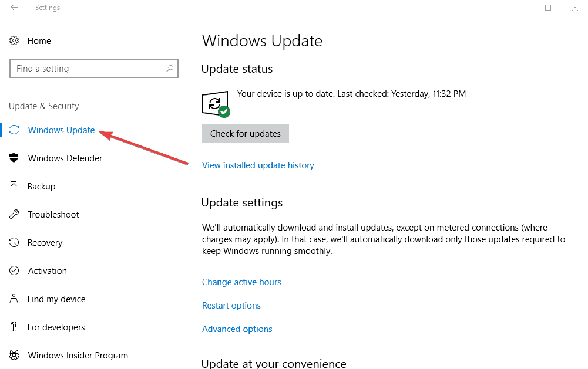This screenshot has width=588, height=369.
Task: Open the Restart options link
Action: [x=231, y=306]
